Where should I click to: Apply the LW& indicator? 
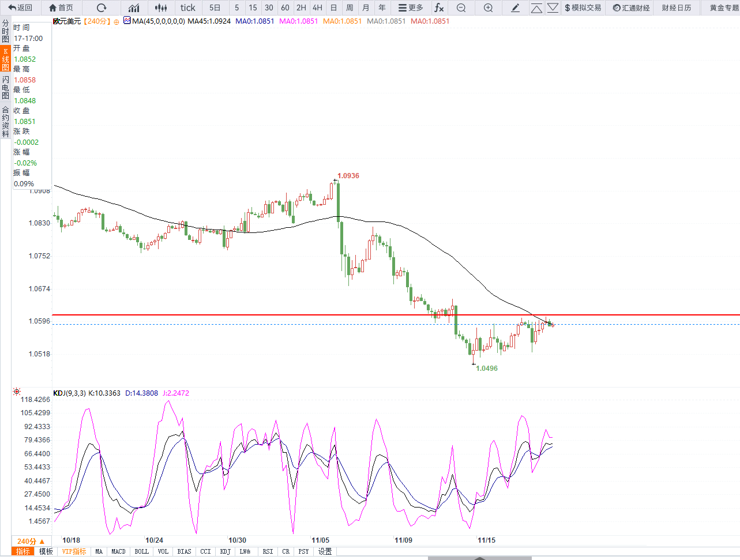pos(245,551)
